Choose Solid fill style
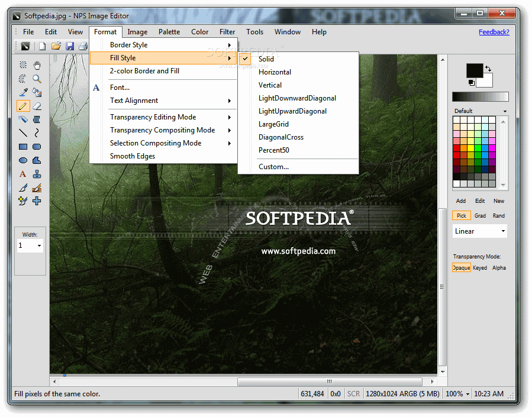The width and height of the screenshot is (532, 417). [298, 59]
